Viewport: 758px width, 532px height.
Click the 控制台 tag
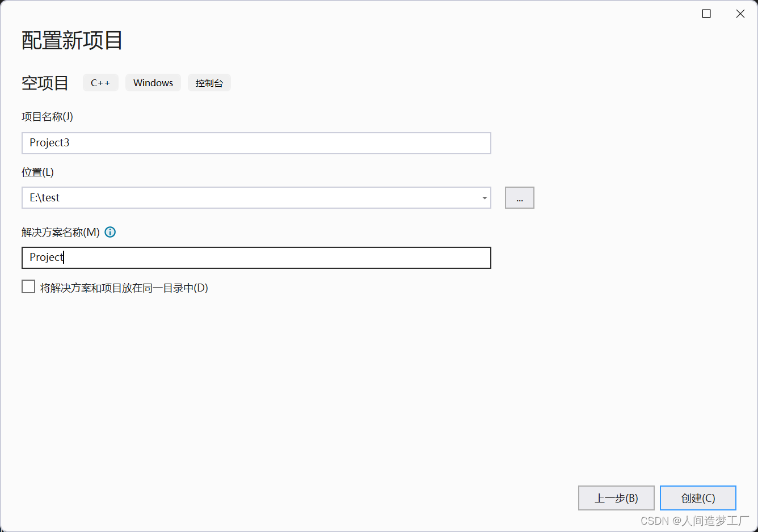(209, 83)
